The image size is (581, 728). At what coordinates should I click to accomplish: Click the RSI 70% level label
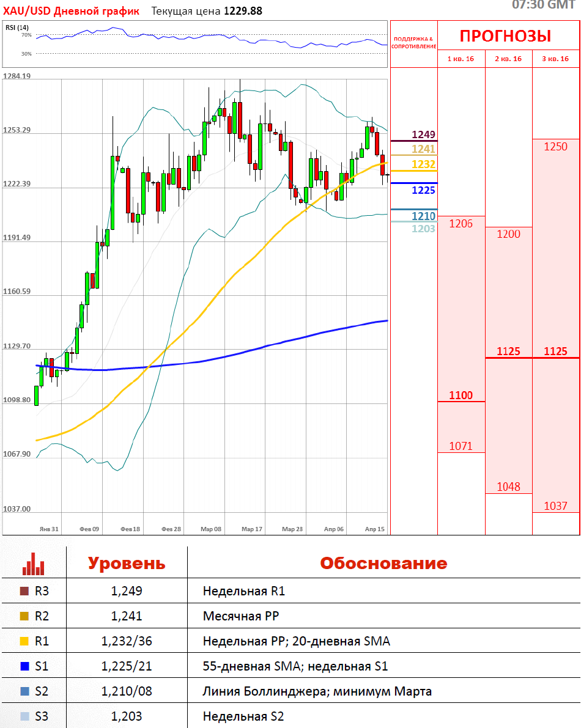pyautogui.click(x=26, y=35)
